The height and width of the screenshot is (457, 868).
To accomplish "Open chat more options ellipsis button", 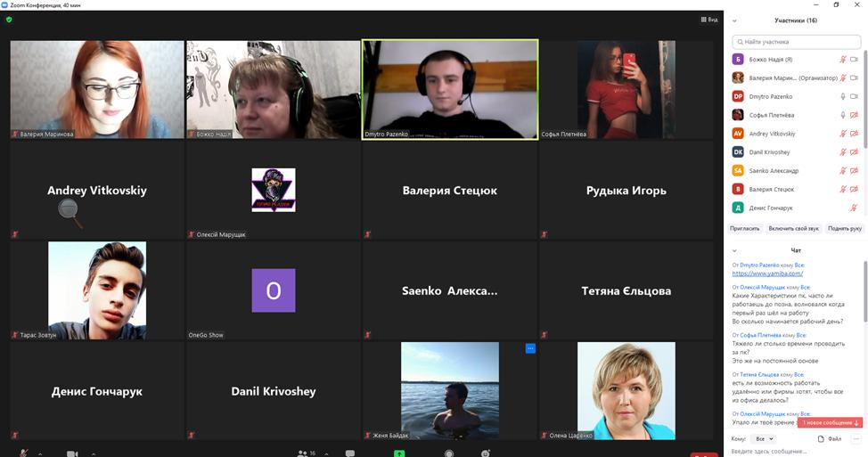I will [856, 439].
